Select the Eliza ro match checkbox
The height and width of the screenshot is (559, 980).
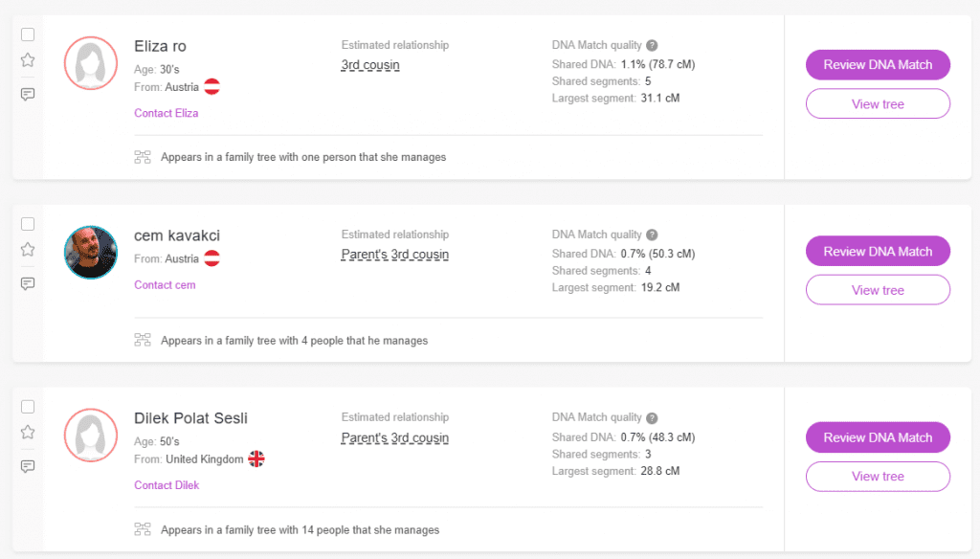click(x=28, y=34)
